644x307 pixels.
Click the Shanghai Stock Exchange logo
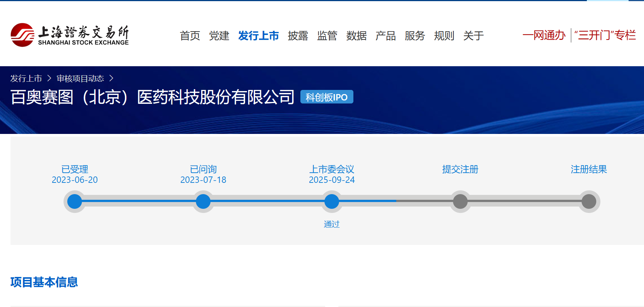pos(70,35)
